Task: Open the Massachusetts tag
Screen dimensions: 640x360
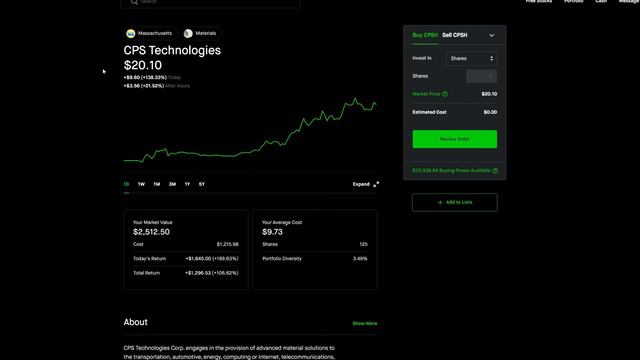Action: click(150, 33)
